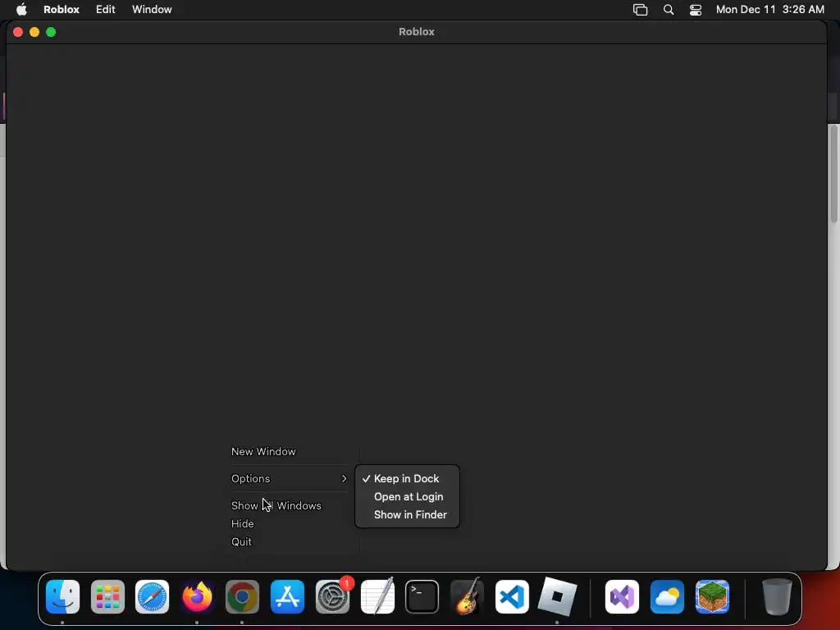Click the background window scrollbar
The height and width of the screenshot is (630, 840).
[x=834, y=174]
